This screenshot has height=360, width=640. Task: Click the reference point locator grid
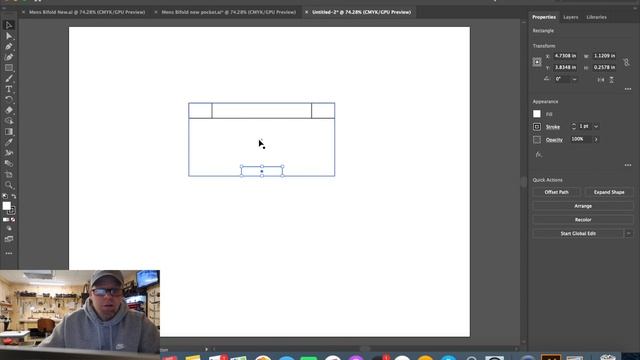click(x=537, y=62)
